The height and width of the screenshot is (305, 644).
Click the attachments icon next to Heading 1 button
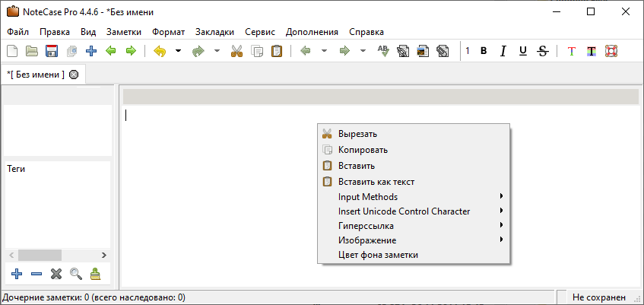point(443,52)
